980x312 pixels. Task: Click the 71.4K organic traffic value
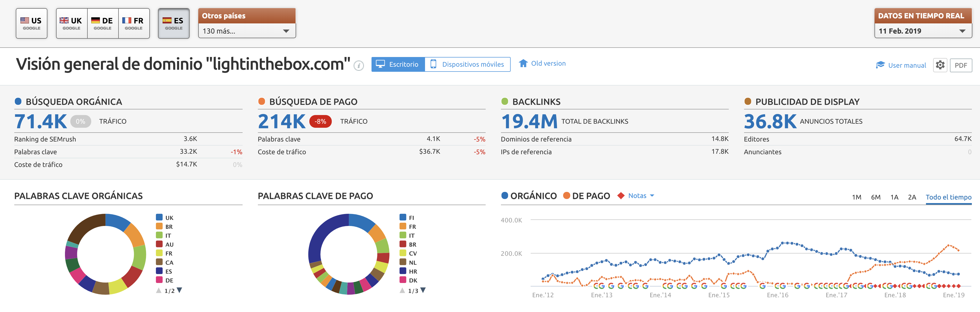tap(41, 122)
